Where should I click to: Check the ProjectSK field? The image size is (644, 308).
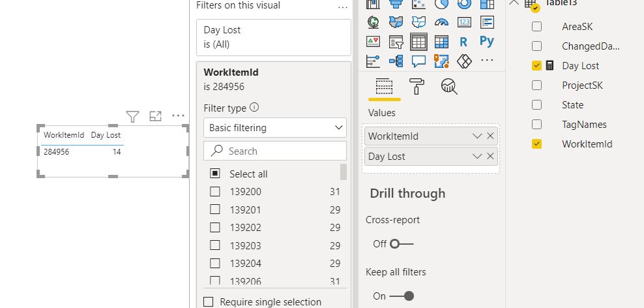537,85
